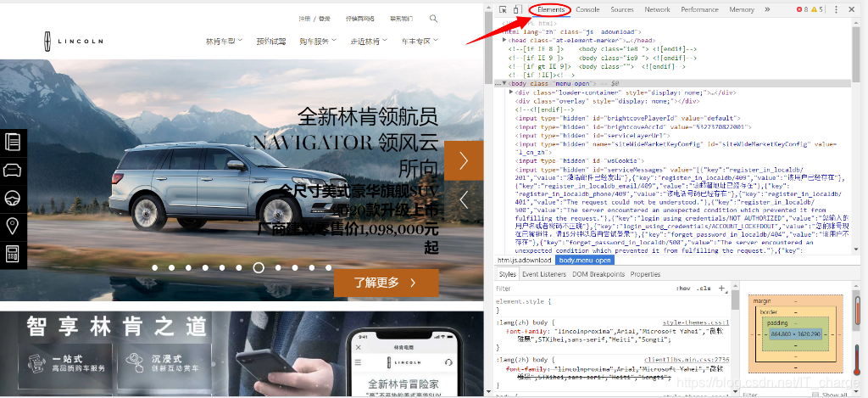Toggle the .cls class editor button
The width and height of the screenshot is (868, 398).
pos(704,289)
